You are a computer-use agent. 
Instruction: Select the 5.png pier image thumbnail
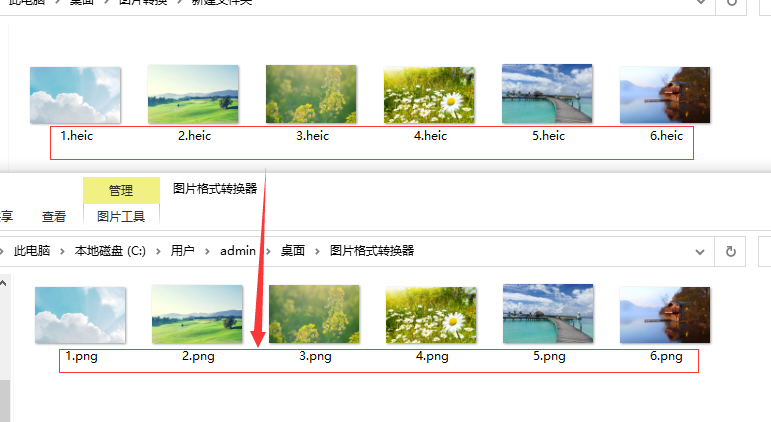pyautogui.click(x=548, y=313)
